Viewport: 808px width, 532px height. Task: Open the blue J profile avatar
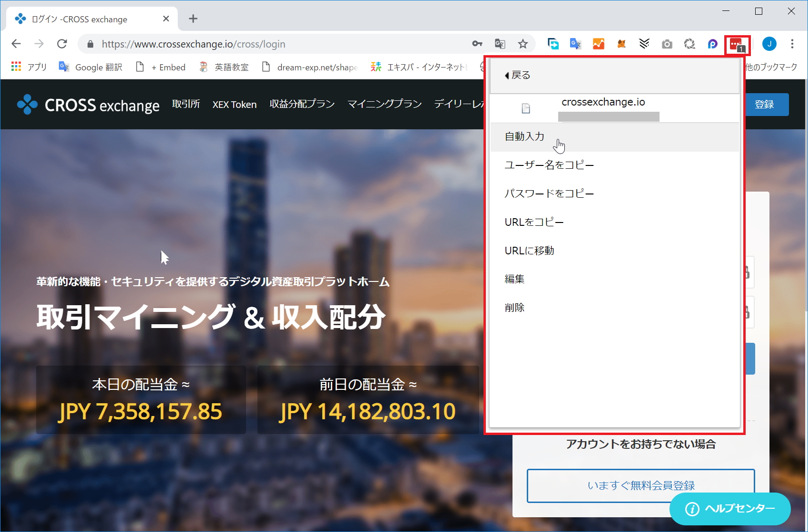click(769, 44)
